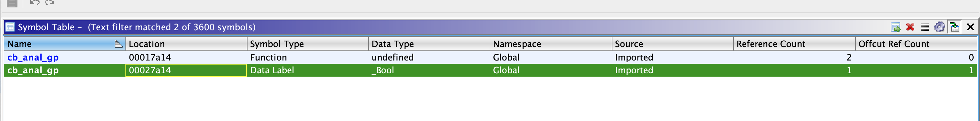Image resolution: width=980 pixels, height=121 pixels.
Task: Sort by the Source column header
Action: 672,44
